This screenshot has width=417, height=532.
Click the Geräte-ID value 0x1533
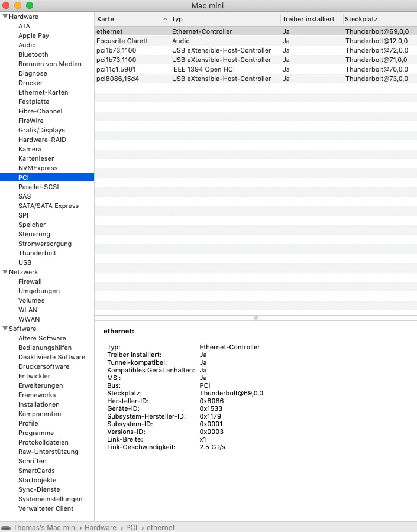pos(211,408)
